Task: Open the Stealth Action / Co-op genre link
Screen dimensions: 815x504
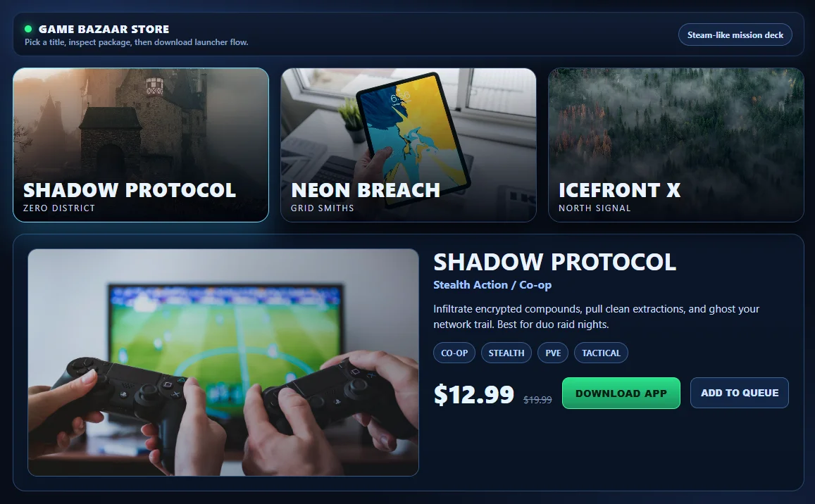Action: point(492,285)
